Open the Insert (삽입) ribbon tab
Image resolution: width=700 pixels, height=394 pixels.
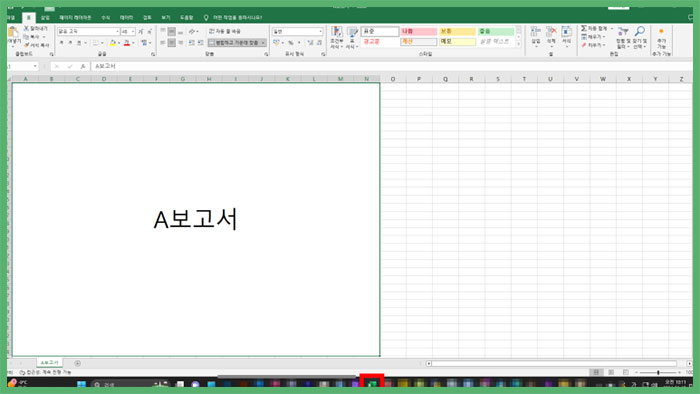pyautogui.click(x=45, y=17)
